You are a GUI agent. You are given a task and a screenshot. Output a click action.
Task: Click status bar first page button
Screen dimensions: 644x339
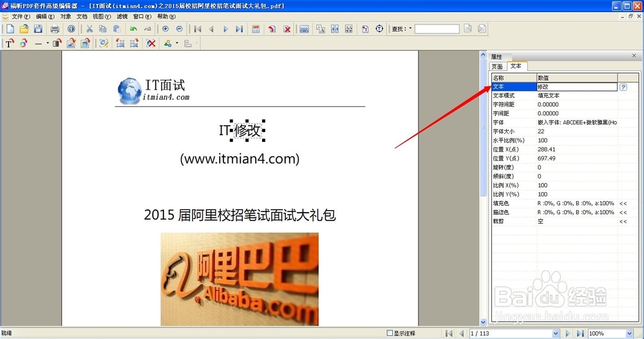pos(450,334)
